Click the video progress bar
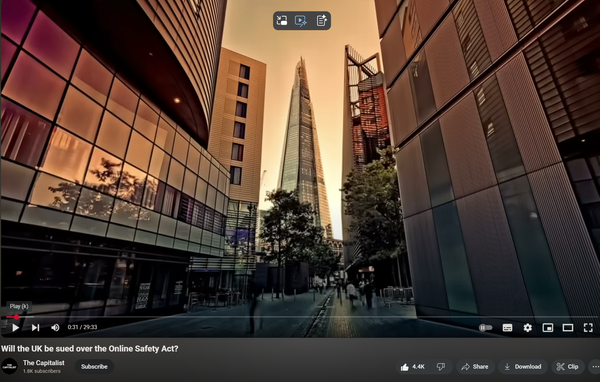600x382 pixels. point(300,317)
